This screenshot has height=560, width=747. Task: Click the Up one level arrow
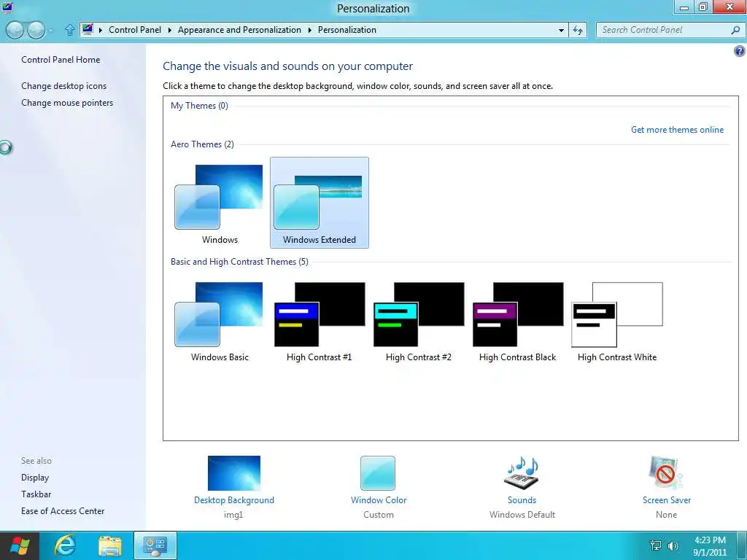(69, 30)
